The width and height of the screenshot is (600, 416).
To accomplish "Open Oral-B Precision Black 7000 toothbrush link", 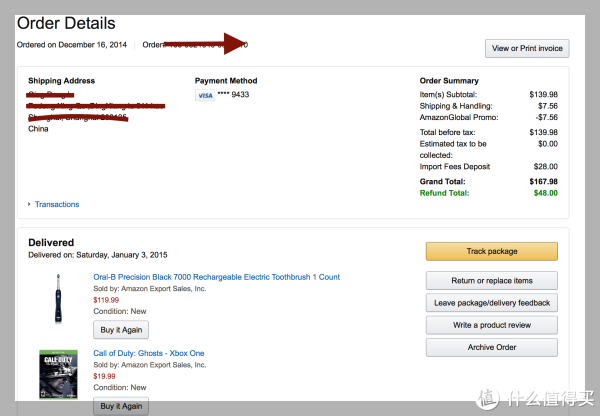I will [x=217, y=277].
